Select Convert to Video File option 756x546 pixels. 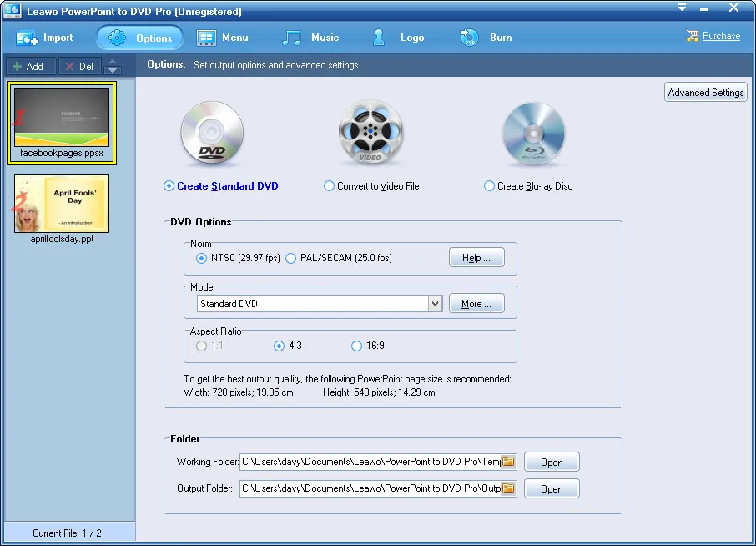click(x=371, y=185)
